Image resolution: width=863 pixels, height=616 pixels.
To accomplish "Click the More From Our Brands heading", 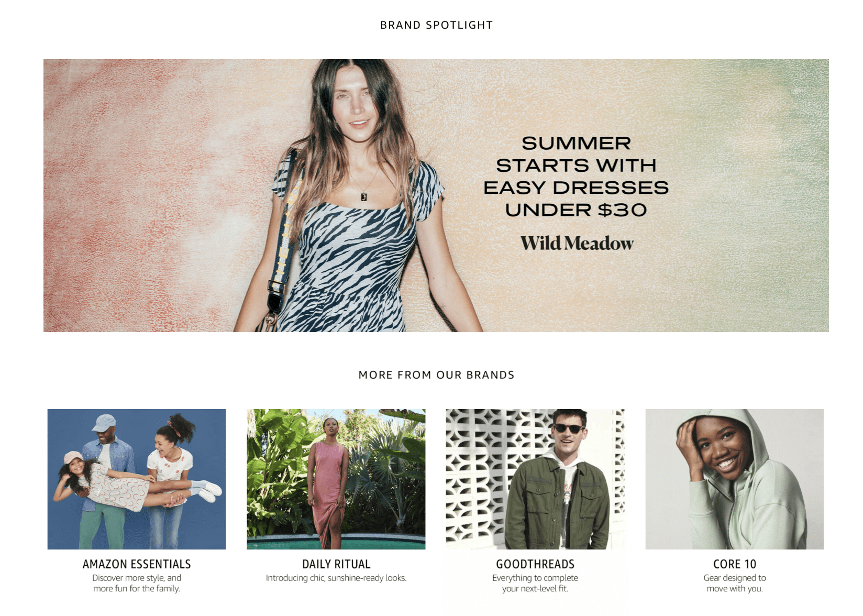I will 436,375.
